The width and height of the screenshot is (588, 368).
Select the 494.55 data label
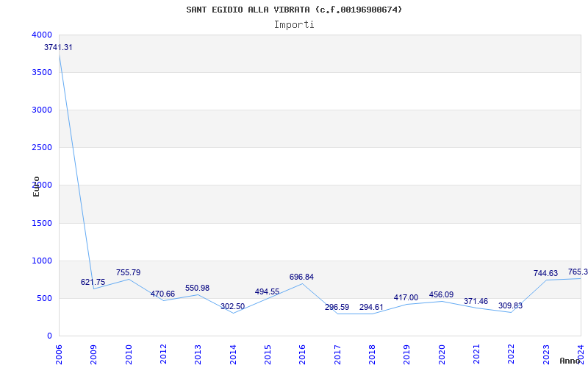pyautogui.click(x=267, y=291)
